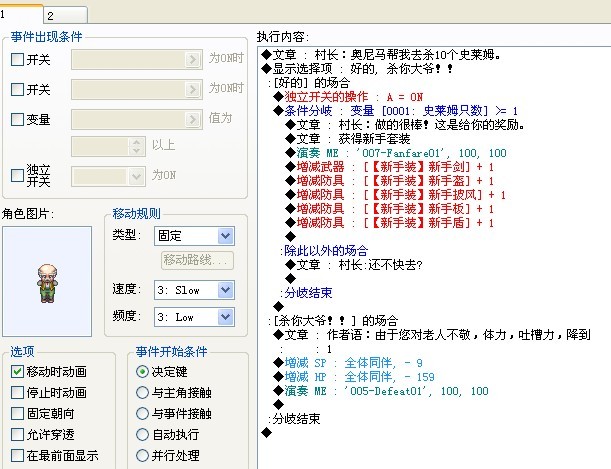Image resolution: width=611 pixels, height=469 pixels.
Task: Open second switch selector arrow button
Action: coord(192,90)
